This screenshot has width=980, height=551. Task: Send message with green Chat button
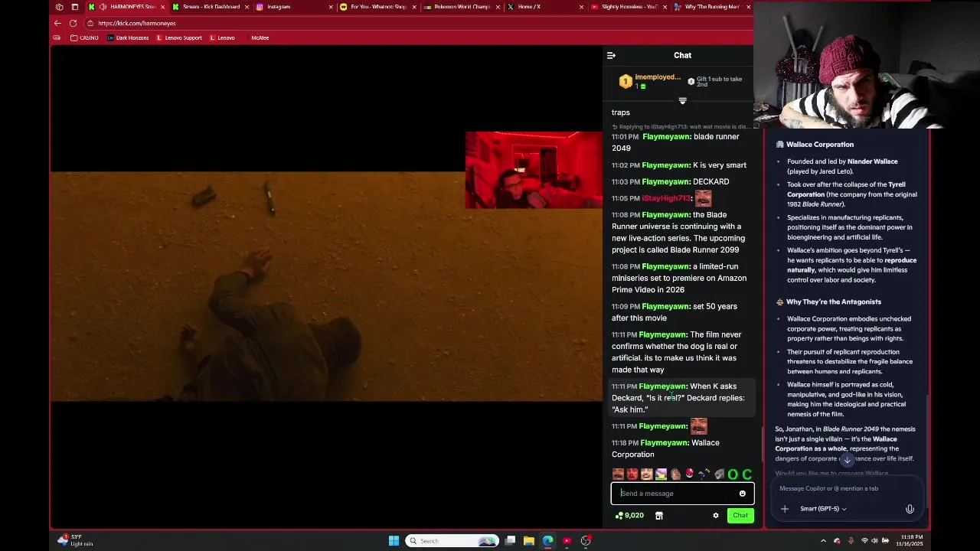740,515
